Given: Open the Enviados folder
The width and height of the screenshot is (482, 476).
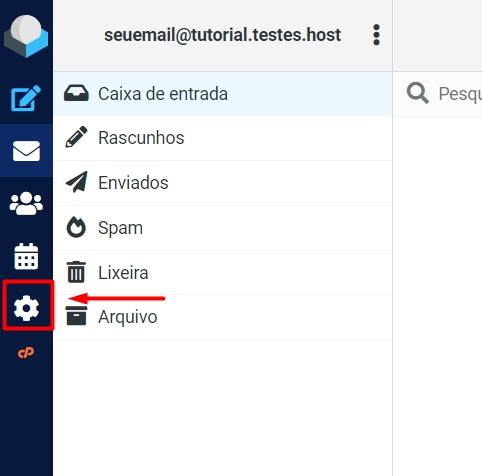Looking at the screenshot, I should coord(223,183).
